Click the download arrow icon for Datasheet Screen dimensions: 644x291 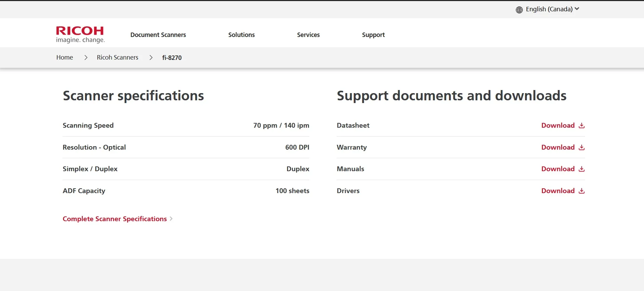pos(581,126)
